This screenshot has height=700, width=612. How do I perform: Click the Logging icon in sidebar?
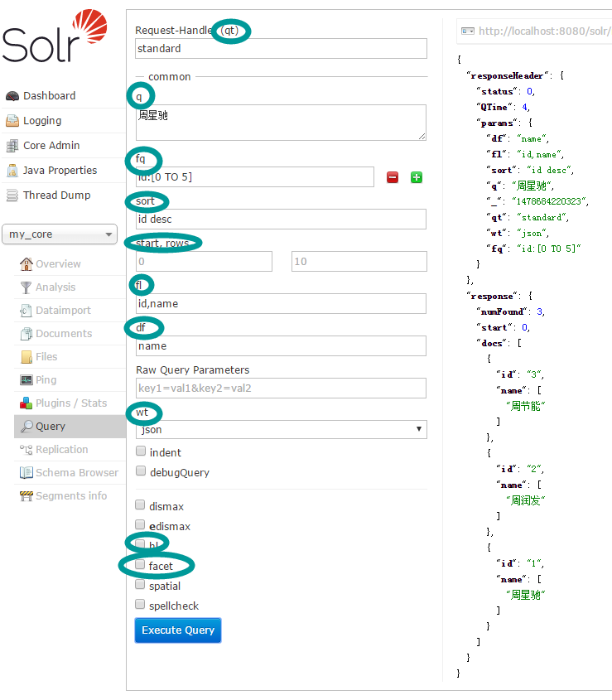(x=12, y=121)
